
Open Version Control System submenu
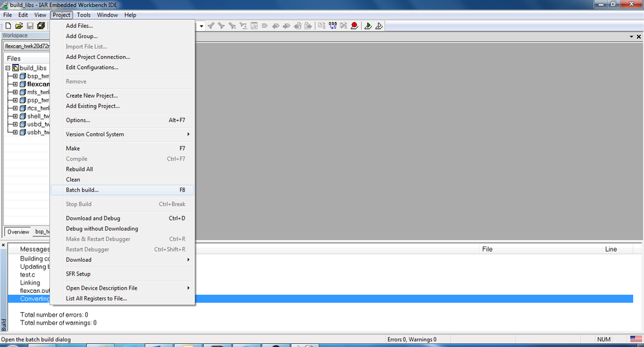click(122, 134)
